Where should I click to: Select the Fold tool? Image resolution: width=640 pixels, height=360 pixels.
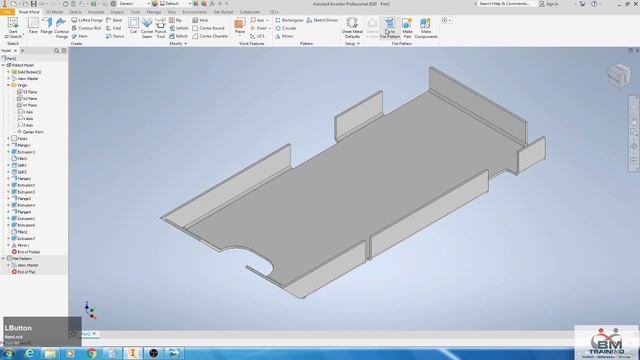113,28
